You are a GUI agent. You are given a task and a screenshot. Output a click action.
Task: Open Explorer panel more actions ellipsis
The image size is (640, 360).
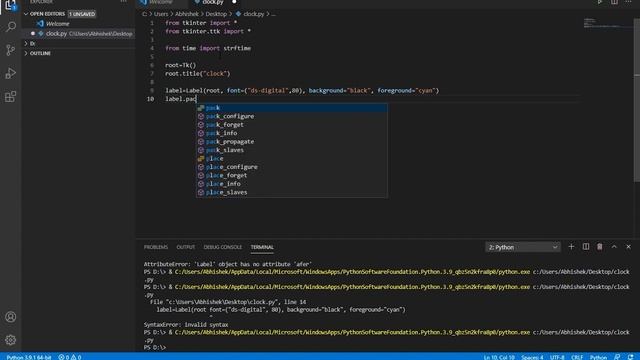(123, 2)
